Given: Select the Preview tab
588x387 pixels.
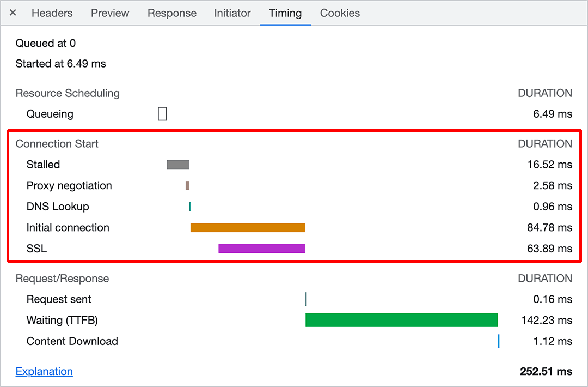Looking at the screenshot, I should tap(109, 13).
